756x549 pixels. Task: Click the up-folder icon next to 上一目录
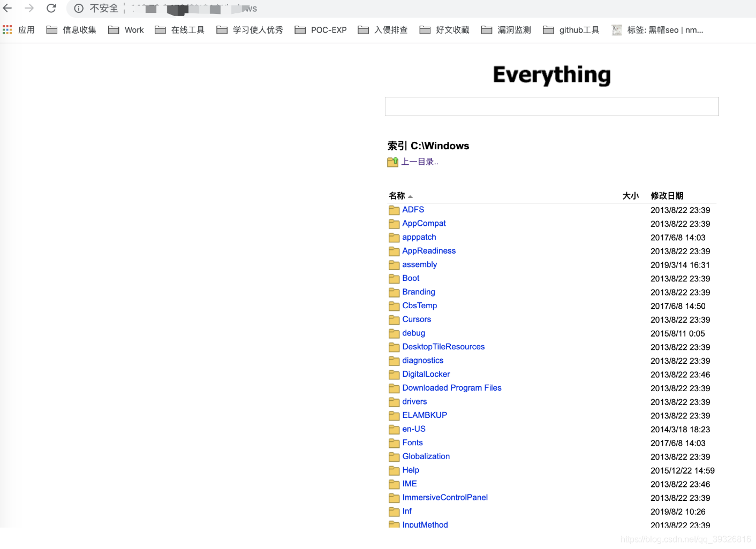[x=393, y=162]
